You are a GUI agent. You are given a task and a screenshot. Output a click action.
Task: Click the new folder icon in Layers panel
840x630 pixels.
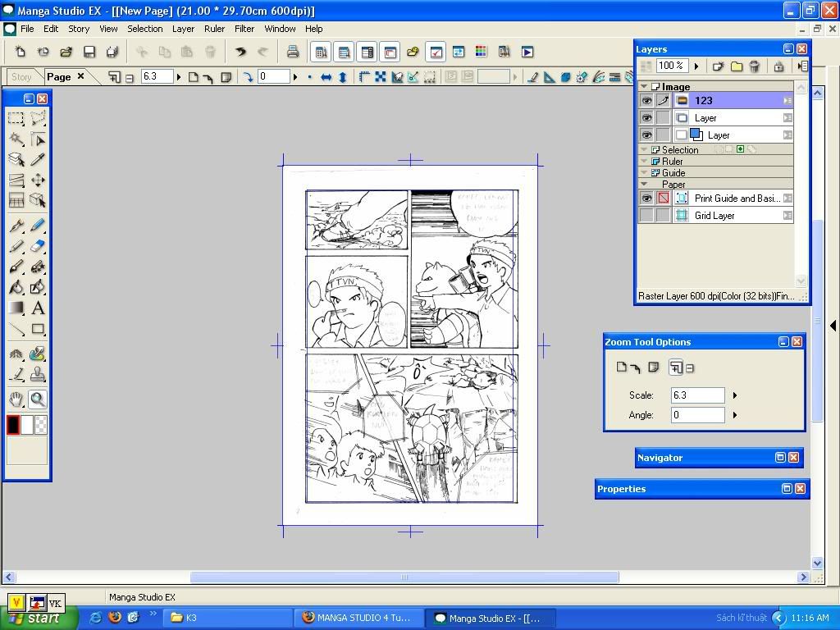click(737, 66)
